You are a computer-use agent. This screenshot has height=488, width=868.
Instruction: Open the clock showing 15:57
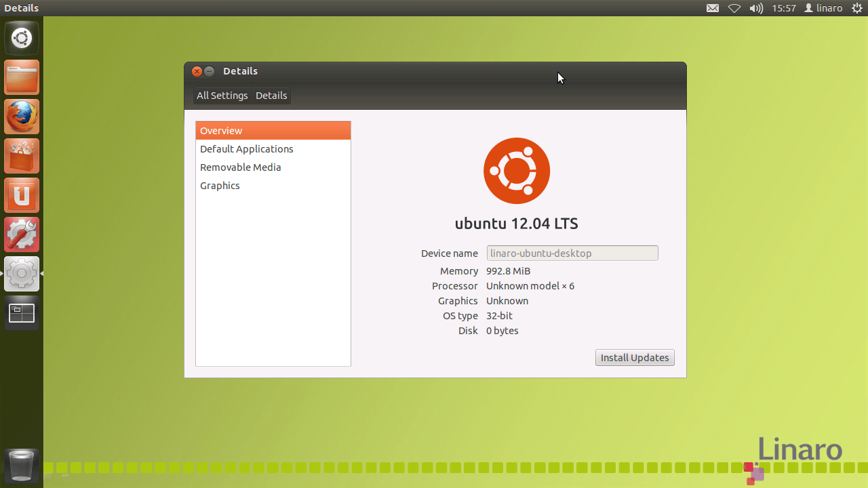coord(784,8)
